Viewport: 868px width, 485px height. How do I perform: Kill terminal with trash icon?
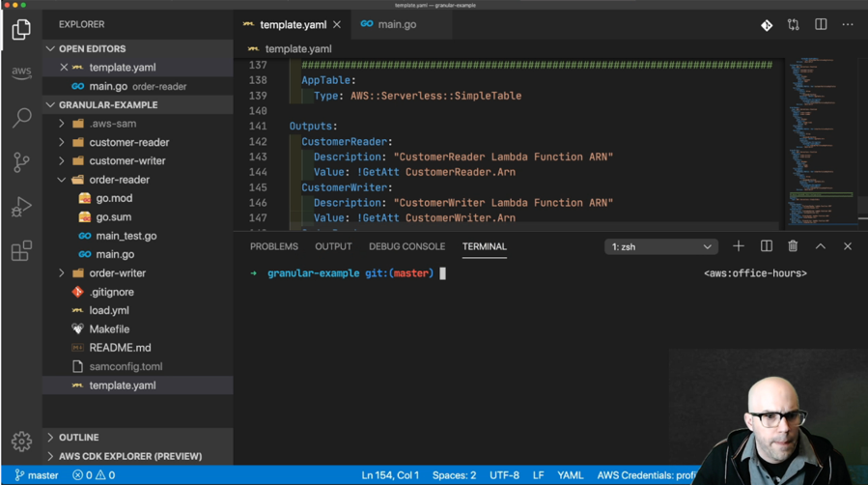(793, 246)
